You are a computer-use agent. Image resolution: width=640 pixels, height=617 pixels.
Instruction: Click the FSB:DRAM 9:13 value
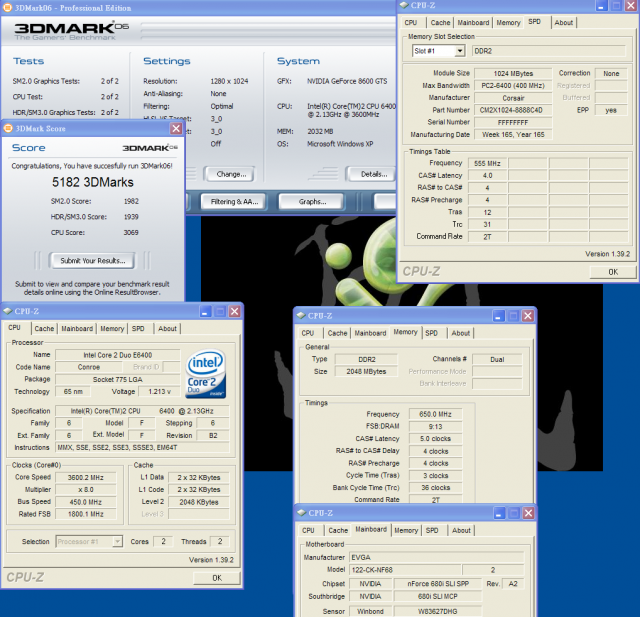click(x=436, y=426)
